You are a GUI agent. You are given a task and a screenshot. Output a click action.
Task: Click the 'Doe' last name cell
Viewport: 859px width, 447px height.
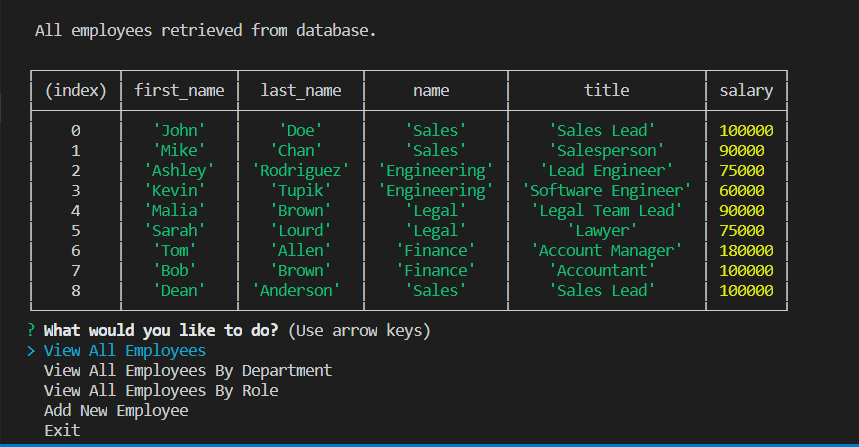pos(301,130)
